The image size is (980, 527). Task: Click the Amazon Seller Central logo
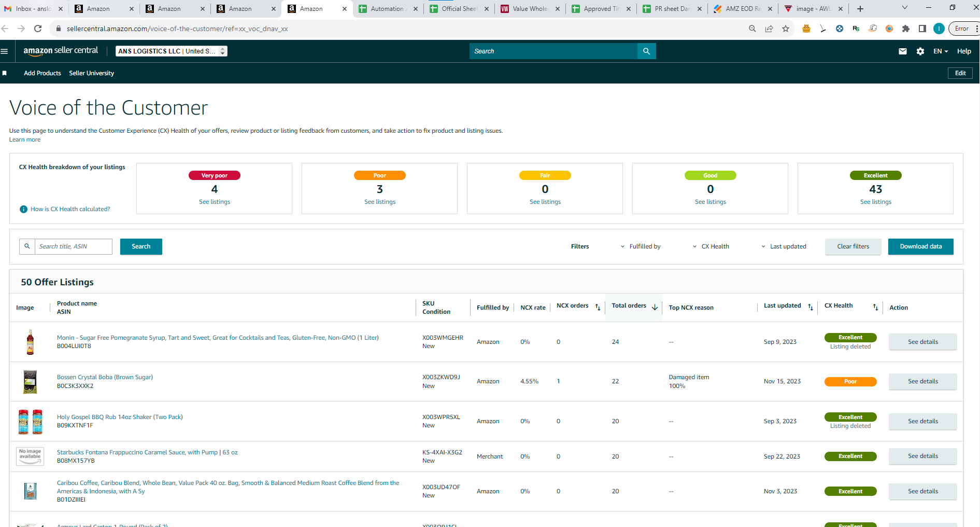(x=61, y=51)
